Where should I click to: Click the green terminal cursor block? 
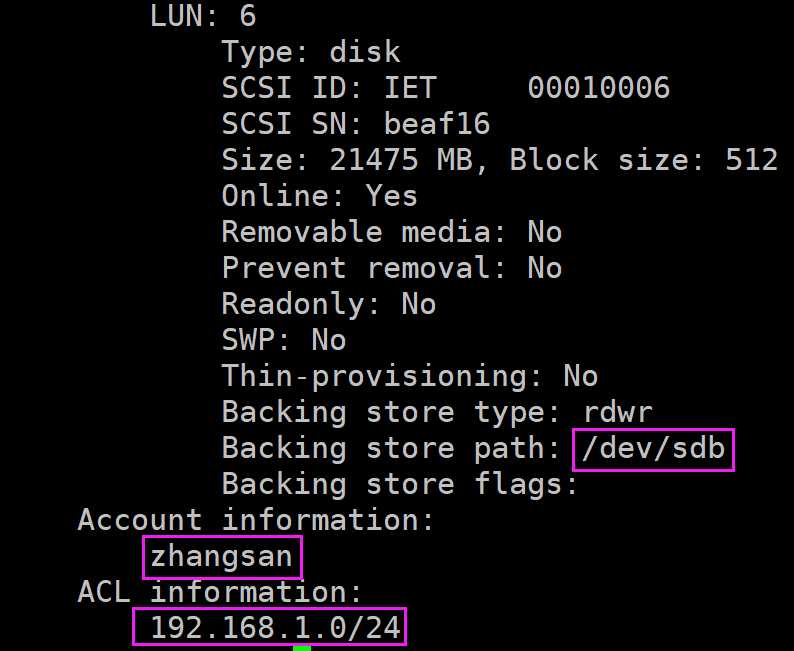click(302, 648)
